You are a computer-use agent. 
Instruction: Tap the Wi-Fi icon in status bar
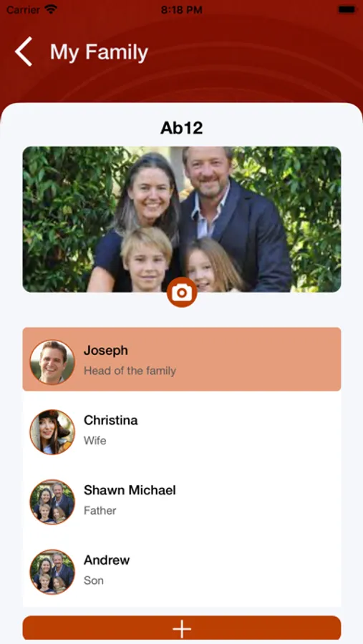pyautogui.click(x=51, y=9)
